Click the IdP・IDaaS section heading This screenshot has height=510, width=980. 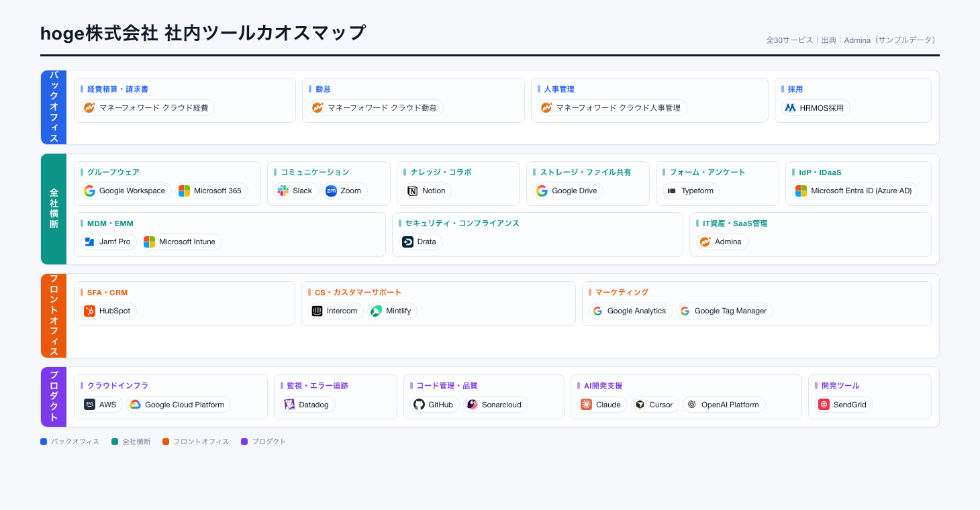point(820,172)
